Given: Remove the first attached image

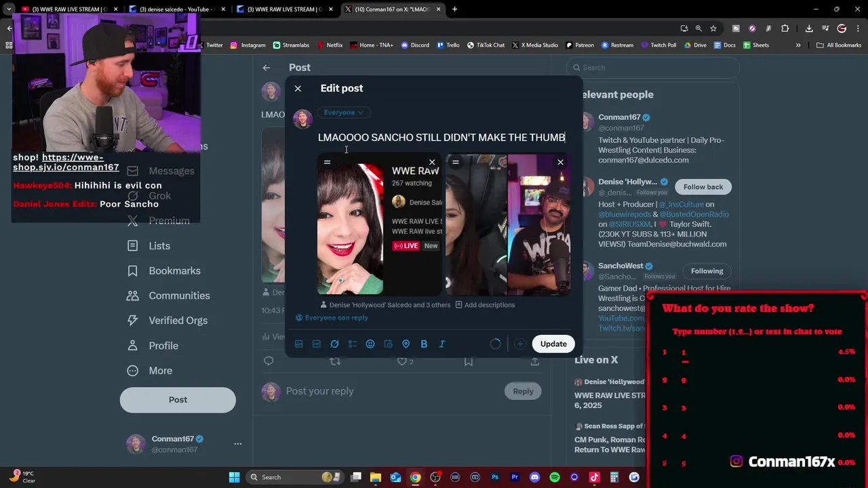Looking at the screenshot, I should pos(432,163).
